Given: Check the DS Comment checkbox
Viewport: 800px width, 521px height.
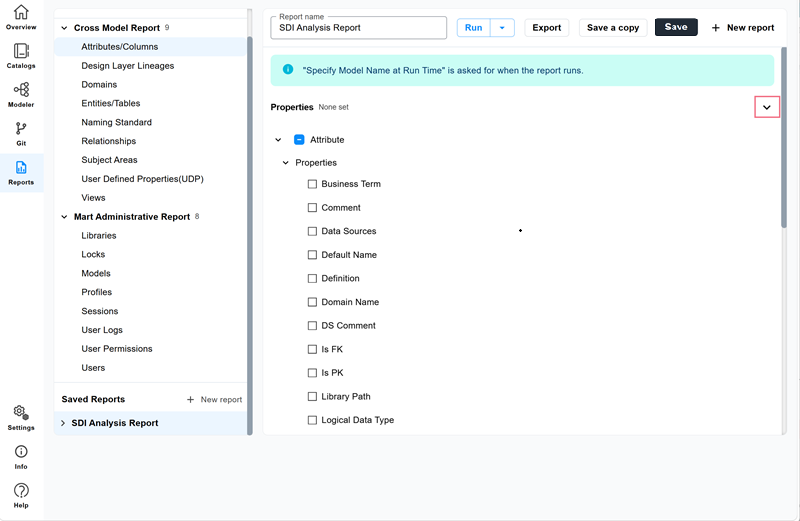Looking at the screenshot, I should coord(312,326).
